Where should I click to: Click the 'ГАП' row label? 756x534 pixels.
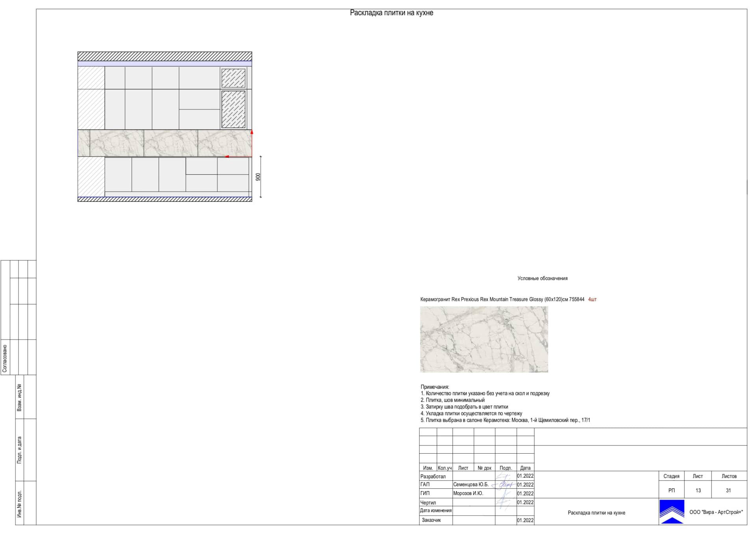click(x=425, y=485)
